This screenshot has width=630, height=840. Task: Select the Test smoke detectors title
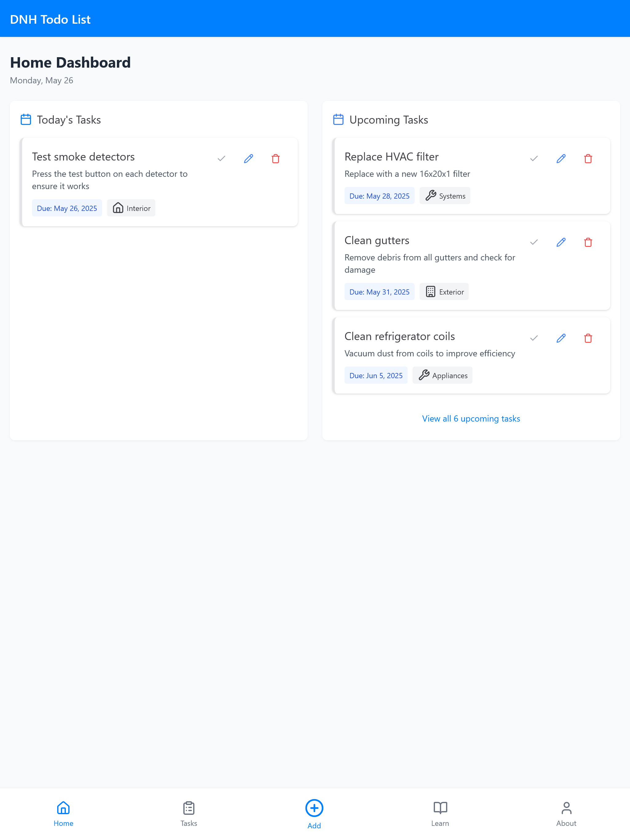pos(83,157)
